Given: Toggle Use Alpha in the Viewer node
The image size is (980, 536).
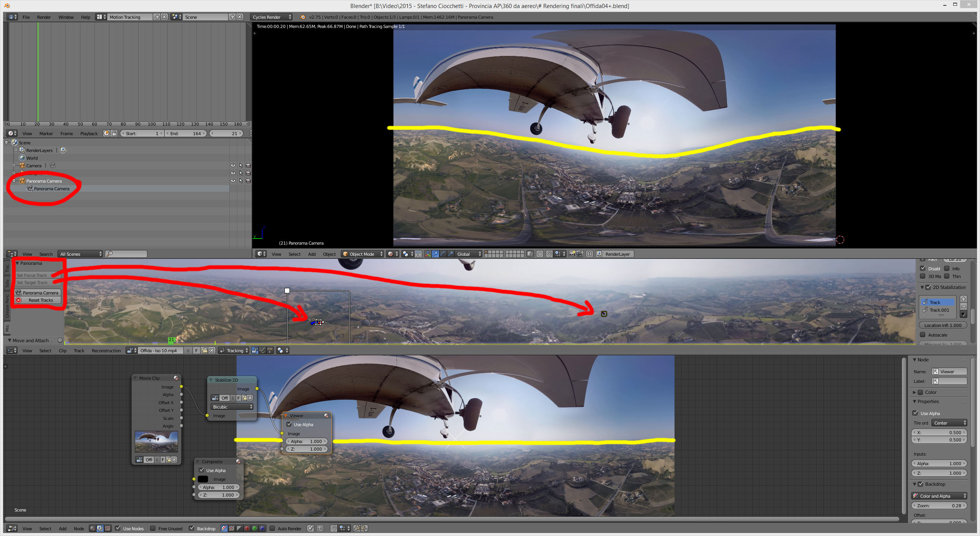Looking at the screenshot, I should coord(289,424).
